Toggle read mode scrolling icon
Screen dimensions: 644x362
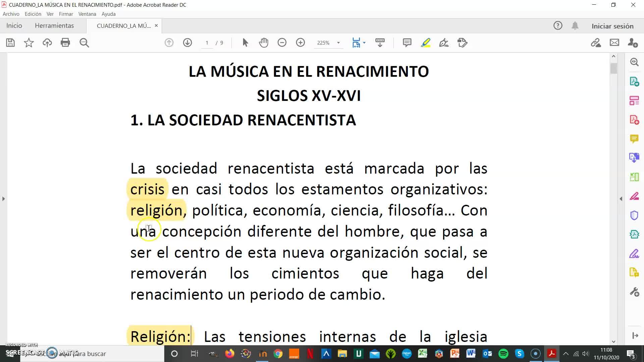[x=380, y=43]
